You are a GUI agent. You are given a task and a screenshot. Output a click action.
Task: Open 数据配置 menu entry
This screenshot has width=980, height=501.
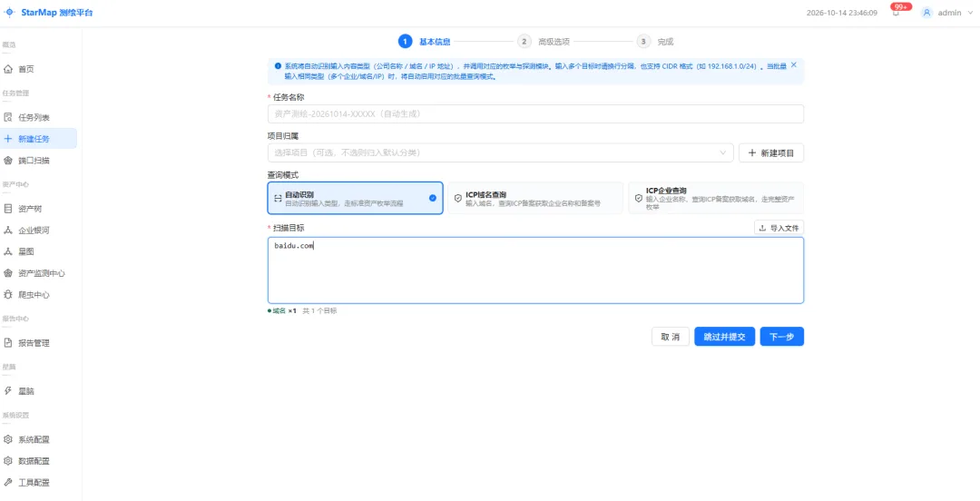(39, 460)
